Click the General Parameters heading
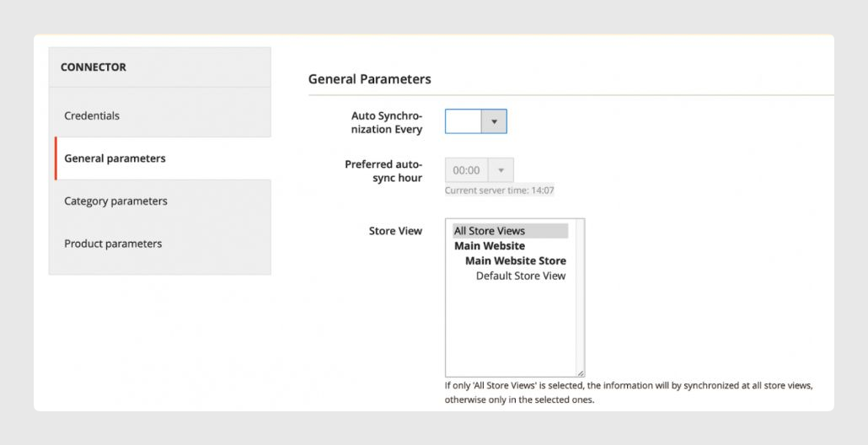Image resolution: width=868 pixels, height=445 pixels. pyautogui.click(x=370, y=79)
